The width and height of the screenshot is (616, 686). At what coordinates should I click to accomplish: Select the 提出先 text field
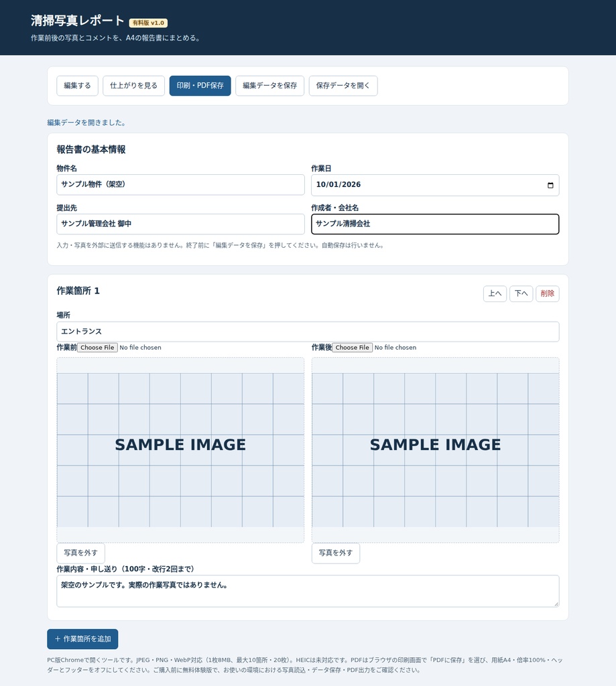[x=180, y=224]
